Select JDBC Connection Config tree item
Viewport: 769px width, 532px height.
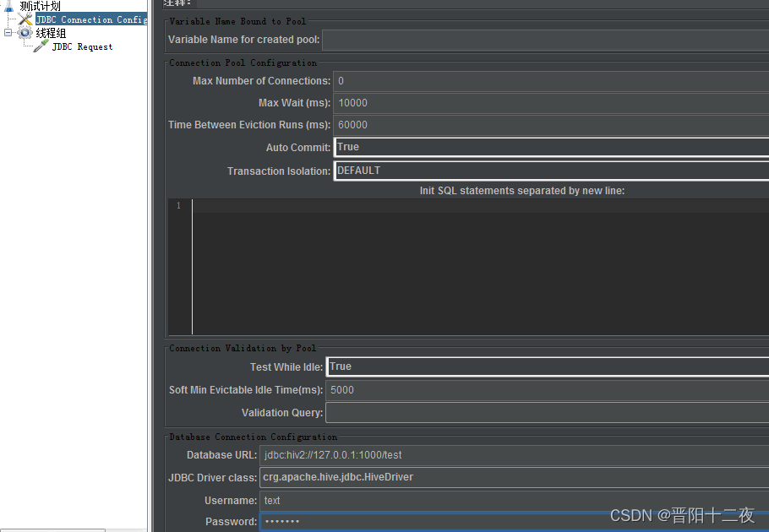[x=91, y=19]
